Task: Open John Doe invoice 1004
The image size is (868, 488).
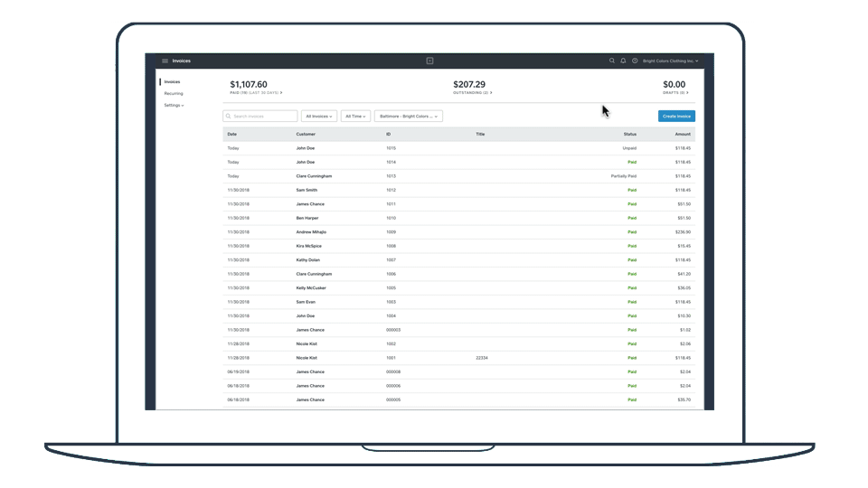Action: [459, 316]
